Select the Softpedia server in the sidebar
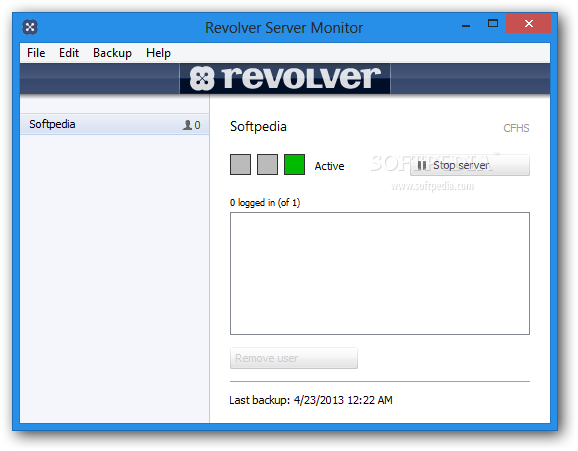The height and width of the screenshot is (451, 578). tap(115, 124)
